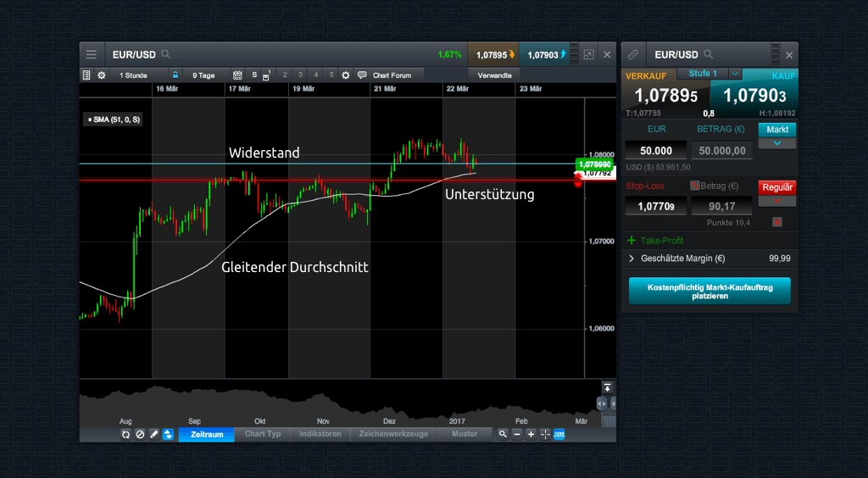Switch to the Muster tab
868x478 pixels.
coord(465,434)
